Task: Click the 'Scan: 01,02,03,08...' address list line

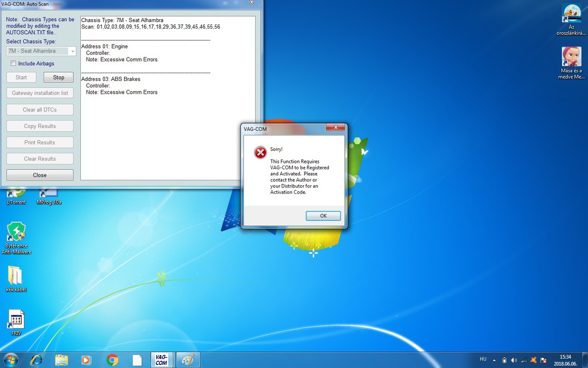Action: [151, 27]
